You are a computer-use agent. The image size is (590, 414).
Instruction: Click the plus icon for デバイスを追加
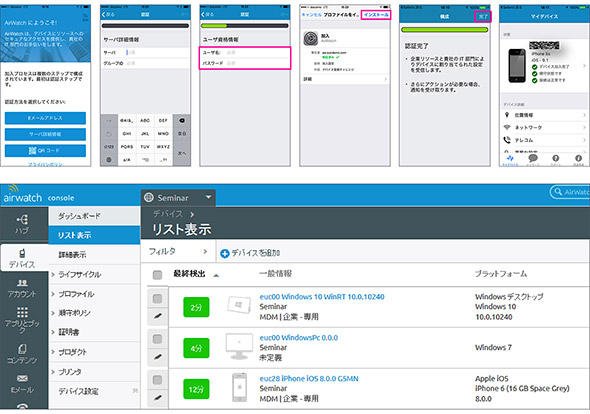[x=225, y=254]
